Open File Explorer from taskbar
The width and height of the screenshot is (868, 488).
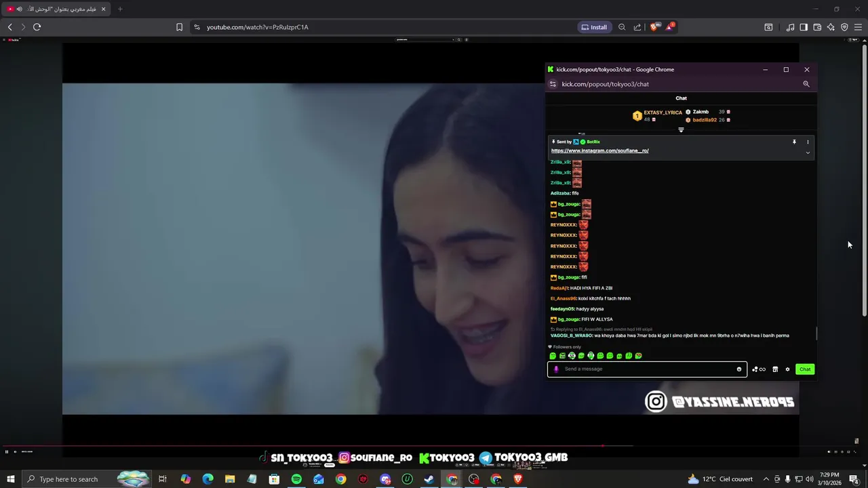[x=230, y=479]
